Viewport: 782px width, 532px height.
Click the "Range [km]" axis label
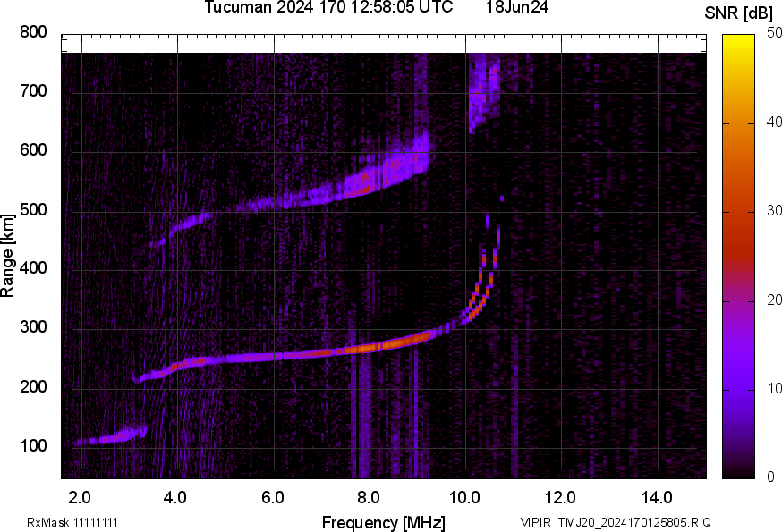coord(7,256)
